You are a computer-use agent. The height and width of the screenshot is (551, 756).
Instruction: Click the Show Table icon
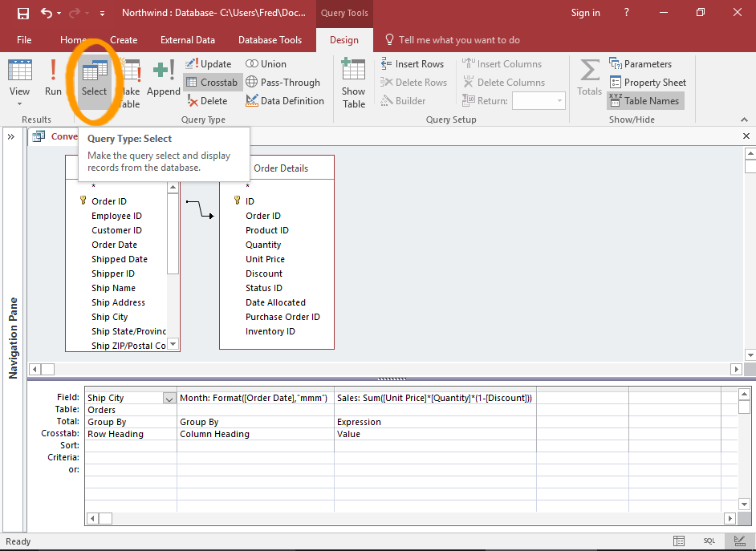point(353,82)
